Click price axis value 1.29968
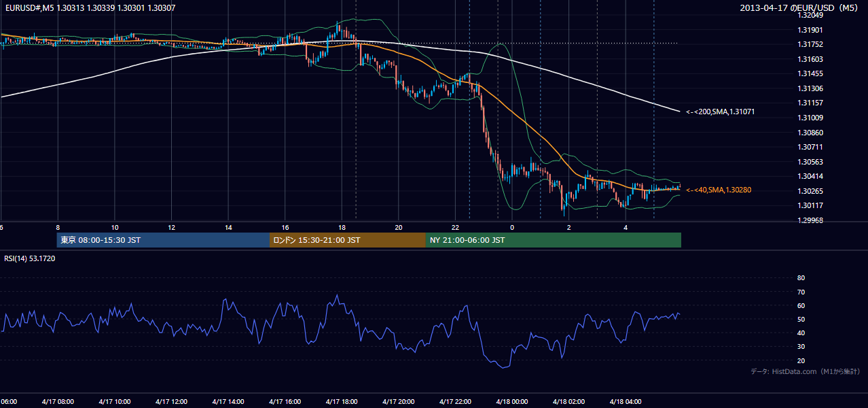Screen dimensions: 868x408 pyautogui.click(x=810, y=220)
